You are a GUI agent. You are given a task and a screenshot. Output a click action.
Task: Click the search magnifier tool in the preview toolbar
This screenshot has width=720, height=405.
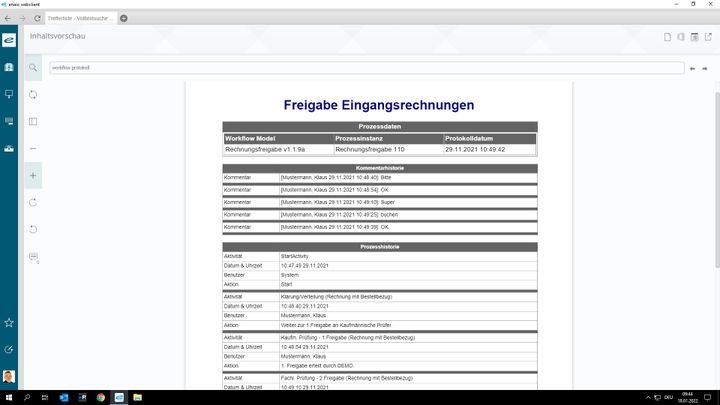(x=33, y=68)
